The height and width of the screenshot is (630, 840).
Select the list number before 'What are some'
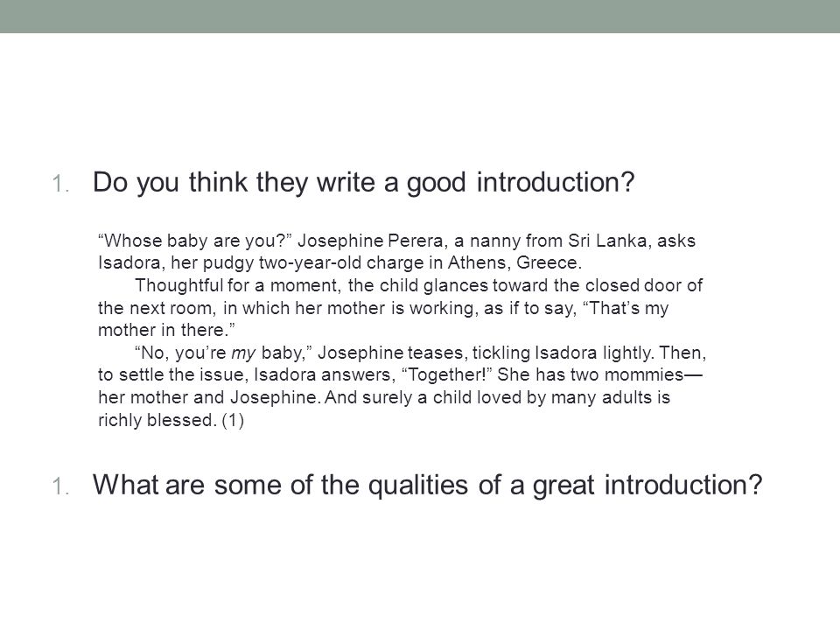60,486
